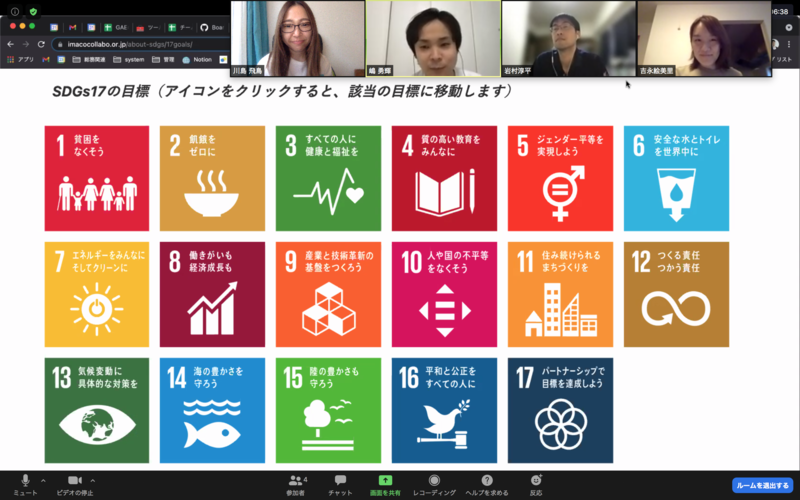Select 川島 participant video thumbnail
Image resolution: width=800 pixels, height=500 pixels.
298,38
